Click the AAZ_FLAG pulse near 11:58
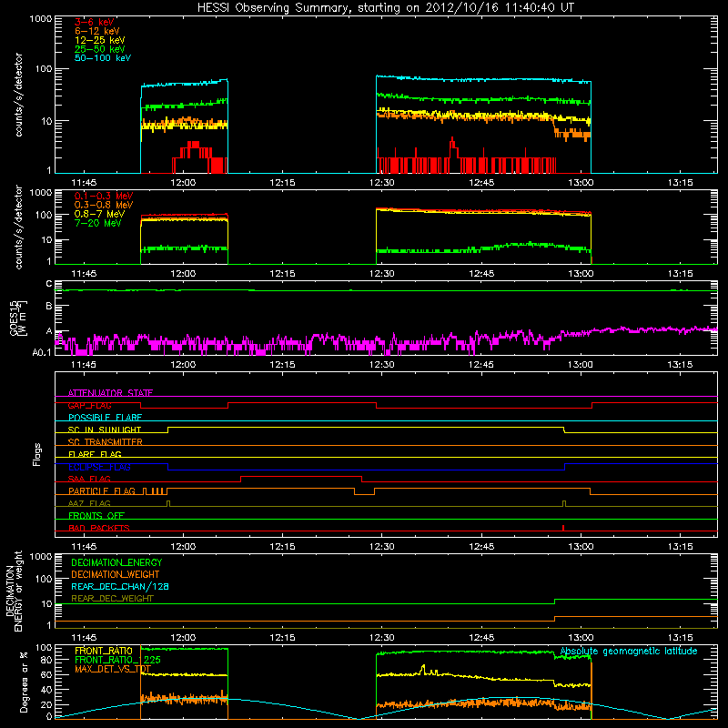The height and width of the screenshot is (728, 728). [x=168, y=503]
